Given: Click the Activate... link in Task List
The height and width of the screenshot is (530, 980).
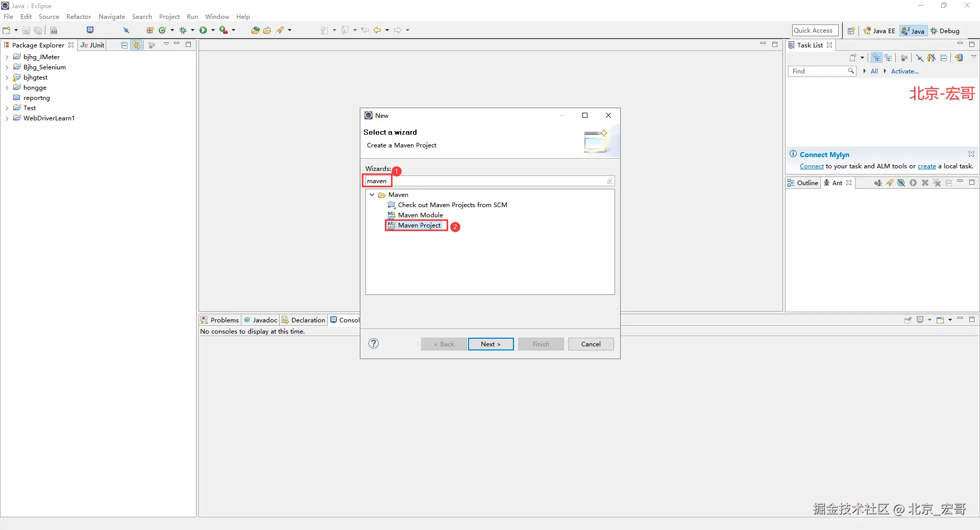Looking at the screenshot, I should [904, 71].
